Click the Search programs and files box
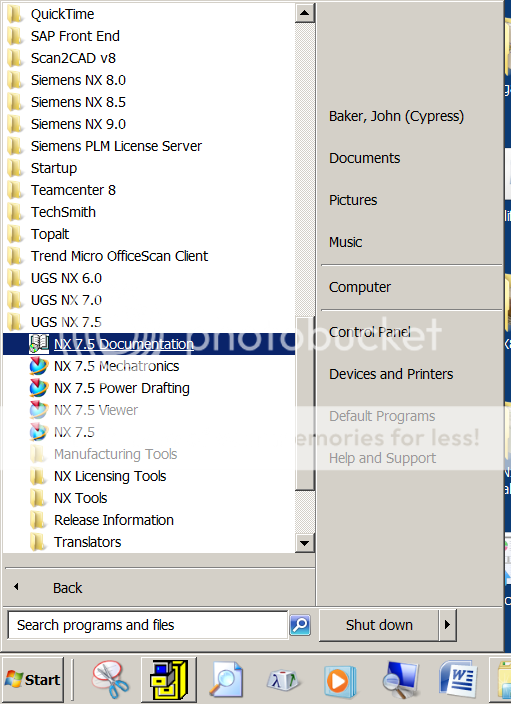Image resolution: width=511 pixels, height=704 pixels. pyautogui.click(x=147, y=625)
